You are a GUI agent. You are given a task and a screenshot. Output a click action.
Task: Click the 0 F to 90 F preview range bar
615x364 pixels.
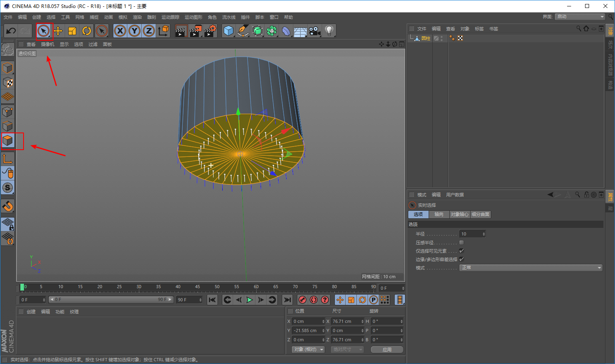(x=111, y=299)
